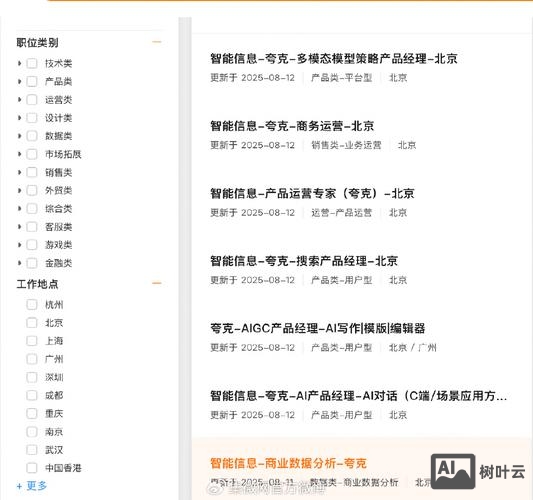Click the 运营-产品运营 category tag
This screenshot has height=500, width=533.
pyautogui.click(x=341, y=213)
